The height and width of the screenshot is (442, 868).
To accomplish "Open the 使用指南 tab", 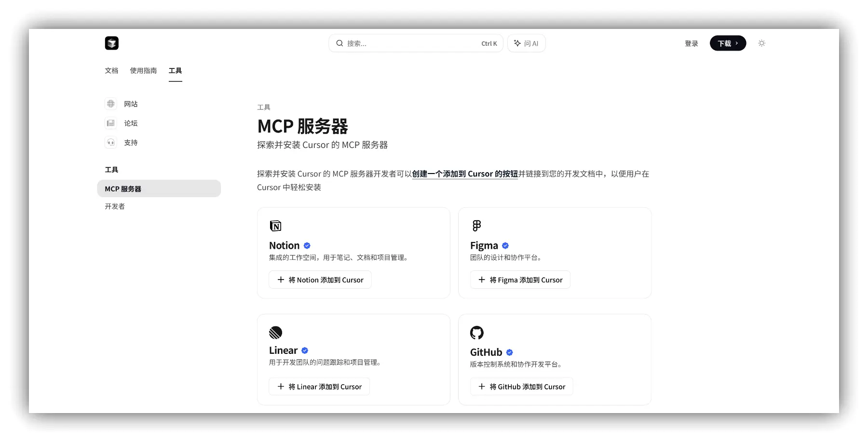I will pos(143,70).
